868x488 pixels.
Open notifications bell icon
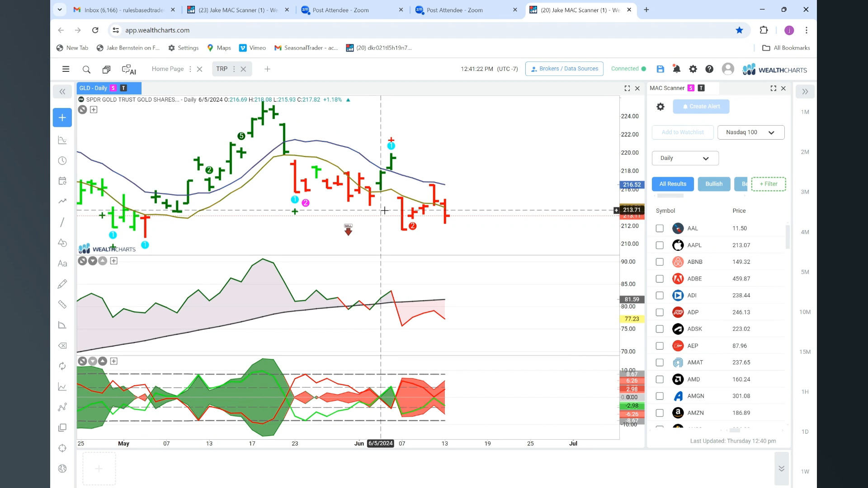click(676, 69)
